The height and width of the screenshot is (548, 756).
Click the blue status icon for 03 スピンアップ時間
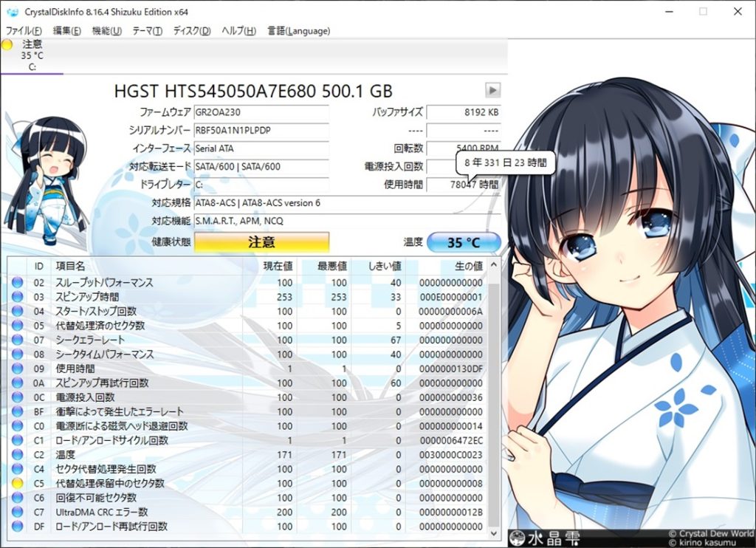(18, 297)
